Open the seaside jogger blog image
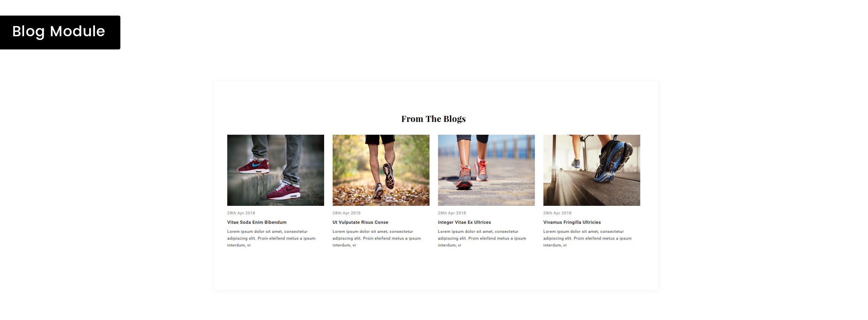This screenshot has width=868, height=320. (486, 170)
